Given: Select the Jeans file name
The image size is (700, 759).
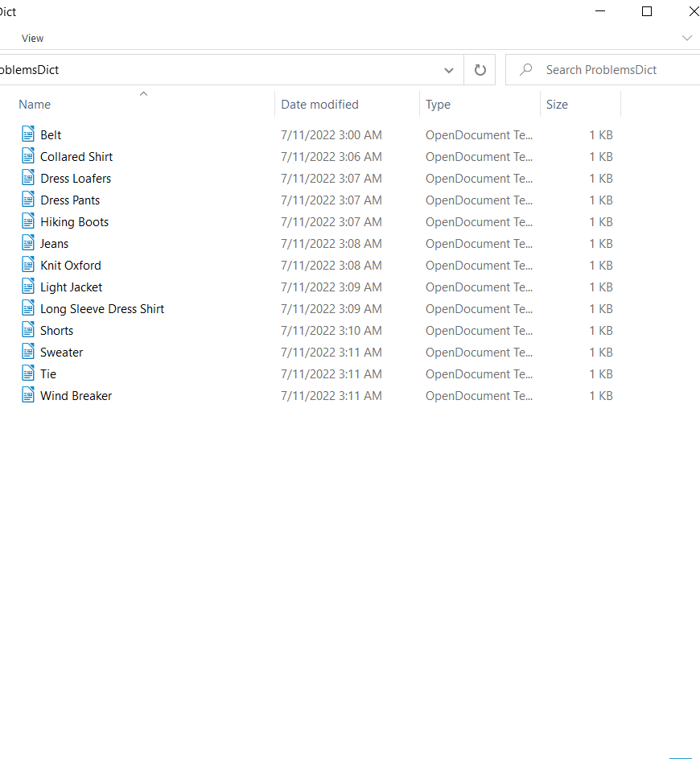Looking at the screenshot, I should tap(54, 244).
